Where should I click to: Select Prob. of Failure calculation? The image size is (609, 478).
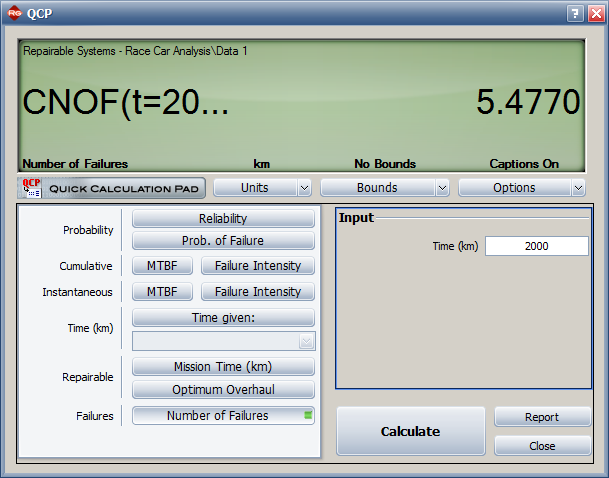(x=223, y=240)
